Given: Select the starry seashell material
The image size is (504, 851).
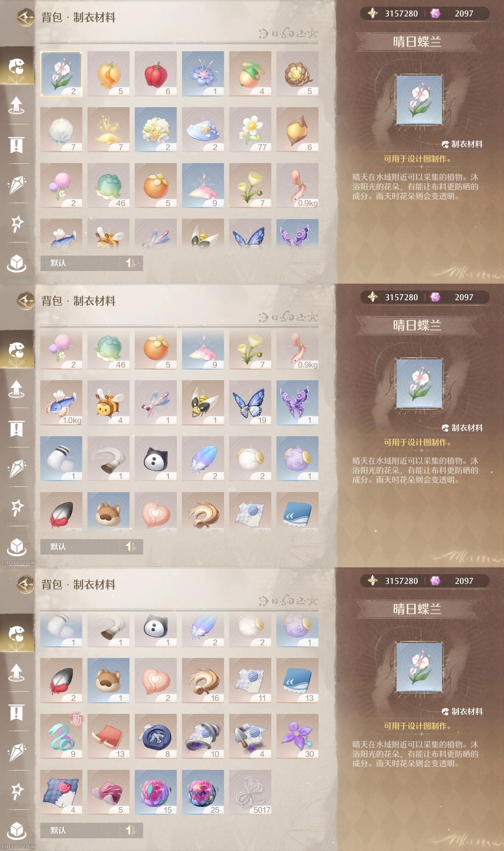Looking at the screenshot, I should point(203,130).
